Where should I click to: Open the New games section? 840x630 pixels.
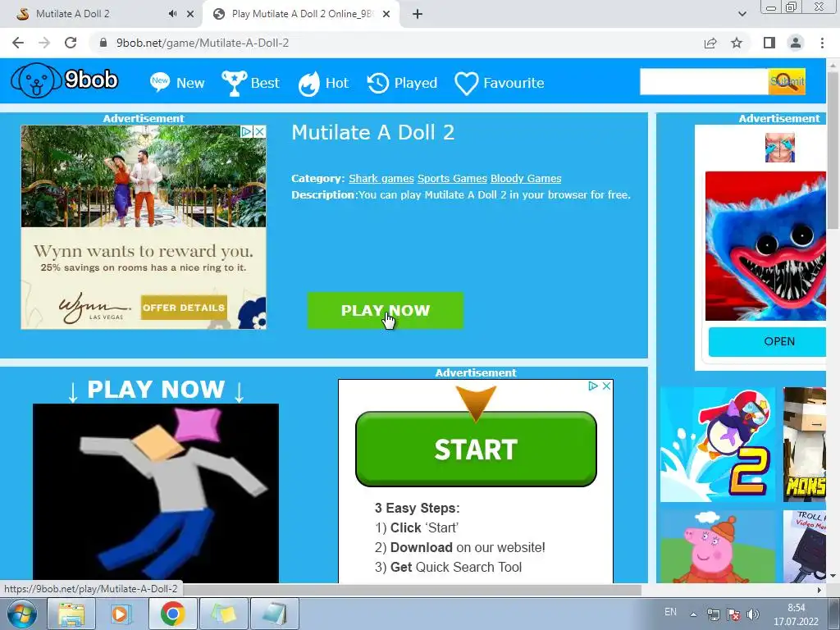[177, 83]
